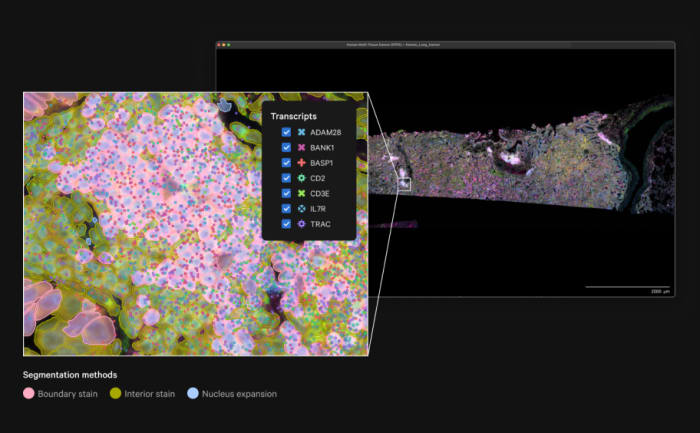Click the white region box on tissue overview
The image size is (700, 433).
pos(404,184)
